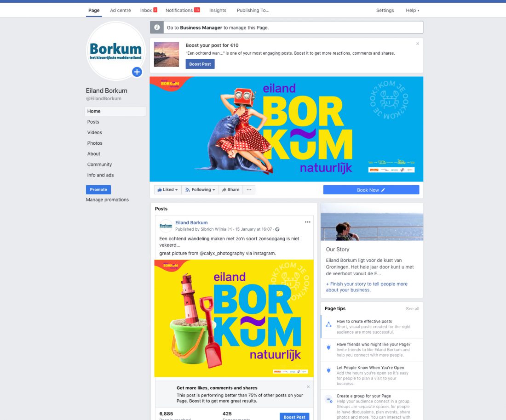Open the Ad centre tab
This screenshot has width=506, height=420.
(121, 10)
